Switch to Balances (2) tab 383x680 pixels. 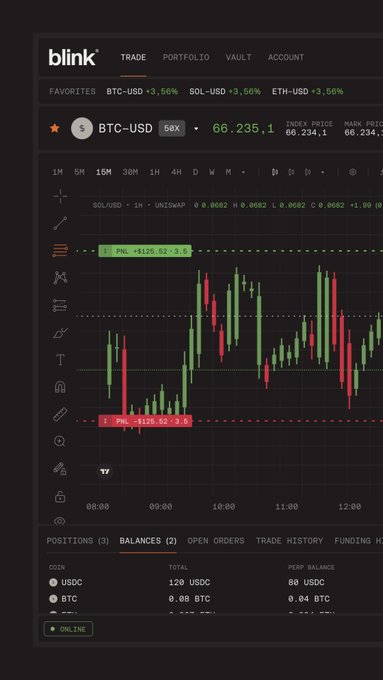click(x=148, y=541)
